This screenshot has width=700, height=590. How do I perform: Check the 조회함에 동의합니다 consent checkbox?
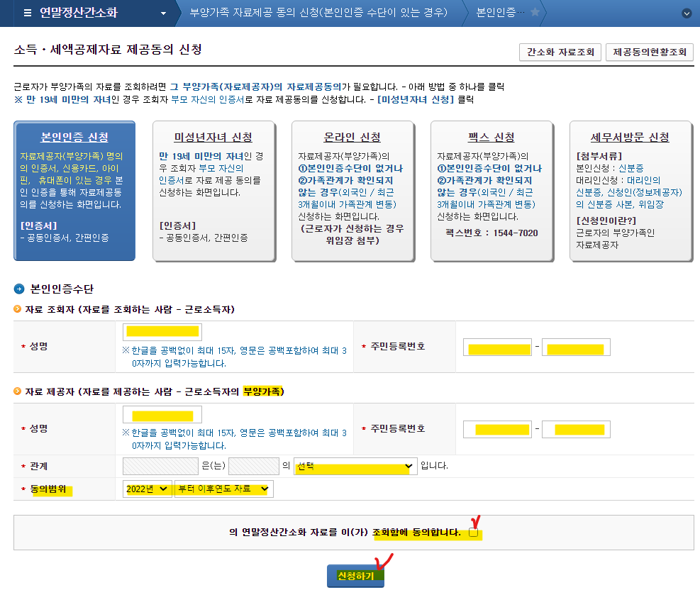pyautogui.click(x=473, y=533)
